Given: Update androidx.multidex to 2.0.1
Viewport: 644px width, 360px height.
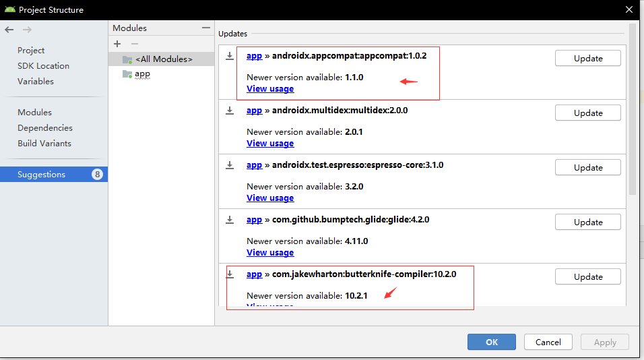Looking at the screenshot, I should click(587, 113).
